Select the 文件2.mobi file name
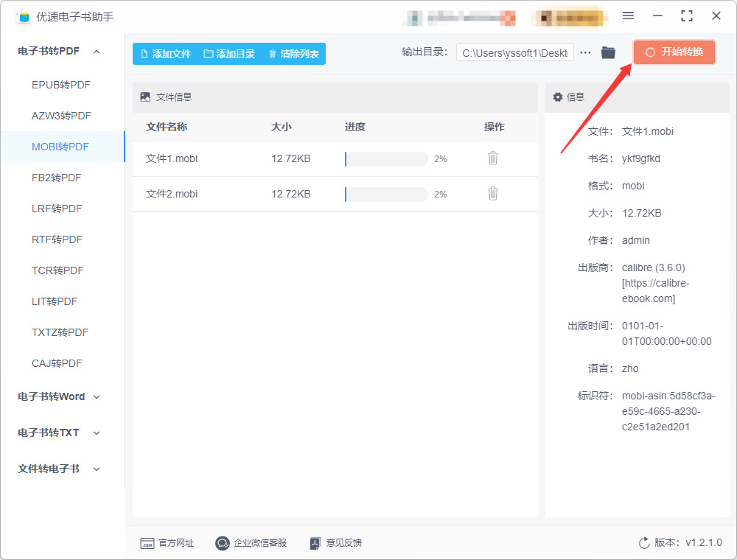Image resolution: width=737 pixels, height=560 pixels. [x=172, y=194]
